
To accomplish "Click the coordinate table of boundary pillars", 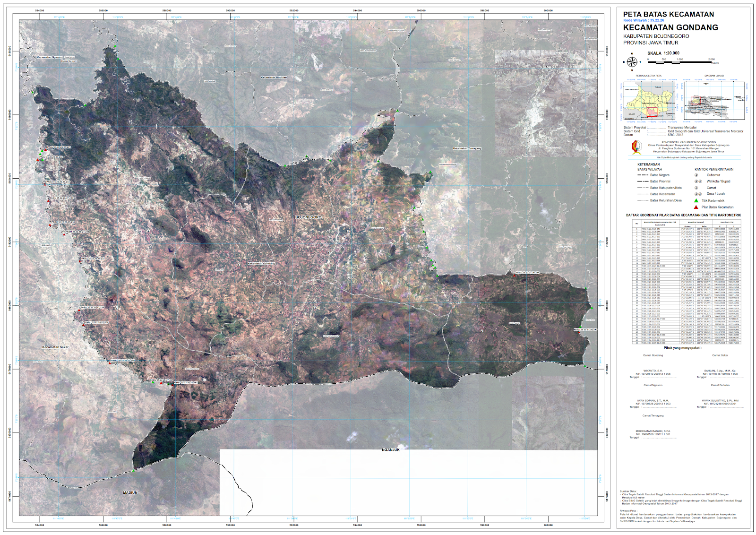I will [x=687, y=282].
